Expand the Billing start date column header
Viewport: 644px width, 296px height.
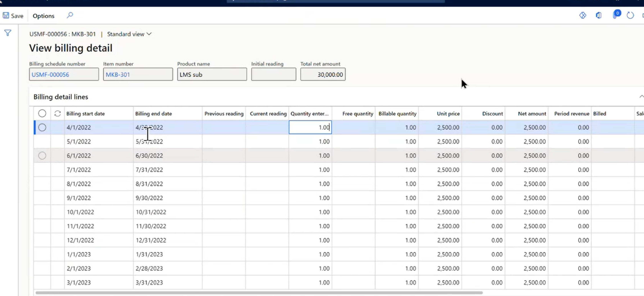click(x=86, y=114)
